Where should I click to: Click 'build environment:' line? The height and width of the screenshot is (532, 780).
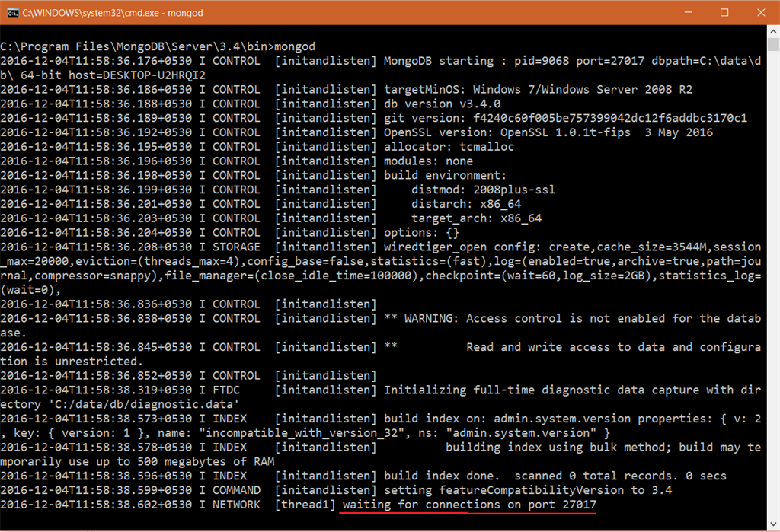445,176
